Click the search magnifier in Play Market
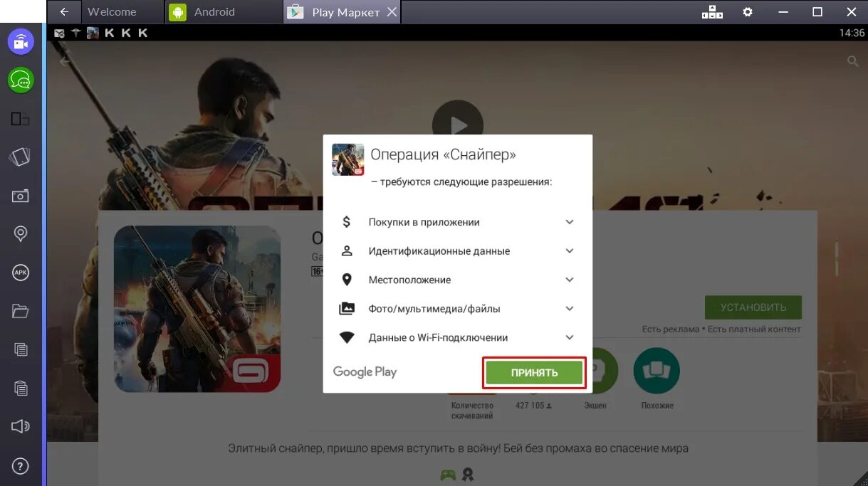Image resolution: width=868 pixels, height=486 pixels. point(852,61)
